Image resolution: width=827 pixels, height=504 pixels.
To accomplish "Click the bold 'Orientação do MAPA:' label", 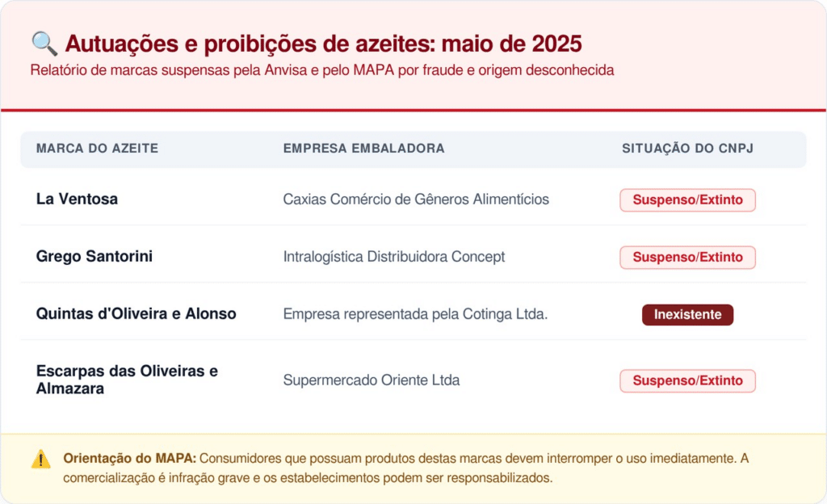I will coord(129,458).
